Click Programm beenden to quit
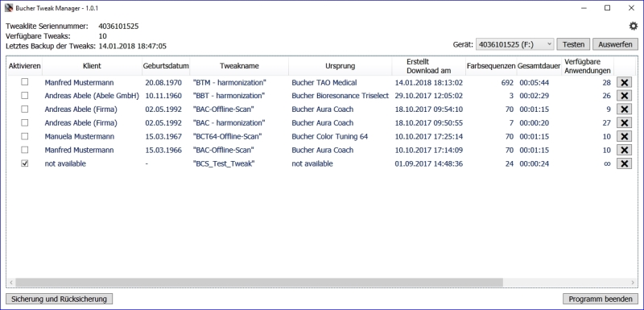Image resolution: width=644 pixels, height=310 pixels. [x=600, y=299]
